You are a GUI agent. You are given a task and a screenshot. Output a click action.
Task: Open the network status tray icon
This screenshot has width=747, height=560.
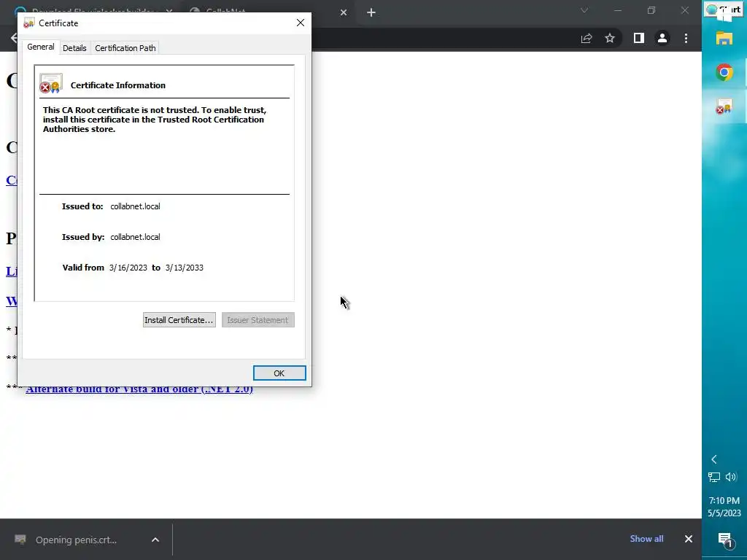point(713,477)
